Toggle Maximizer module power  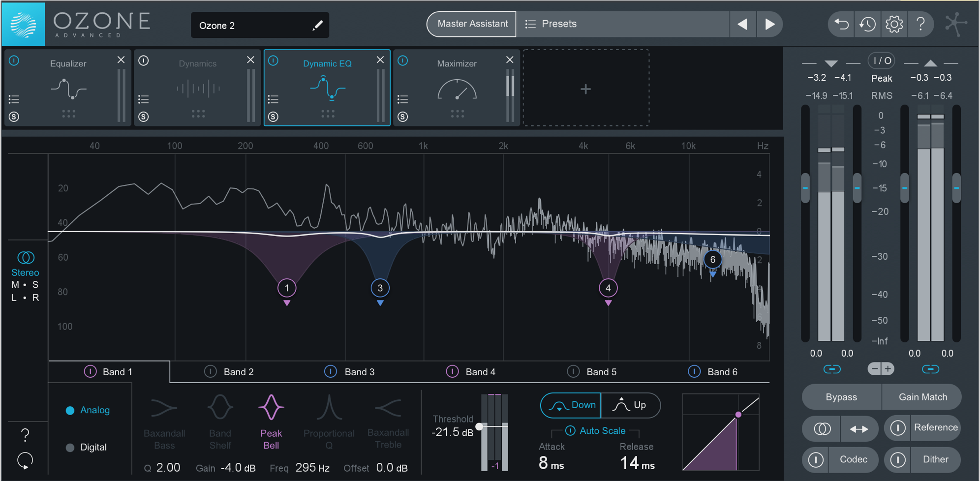pyautogui.click(x=402, y=60)
